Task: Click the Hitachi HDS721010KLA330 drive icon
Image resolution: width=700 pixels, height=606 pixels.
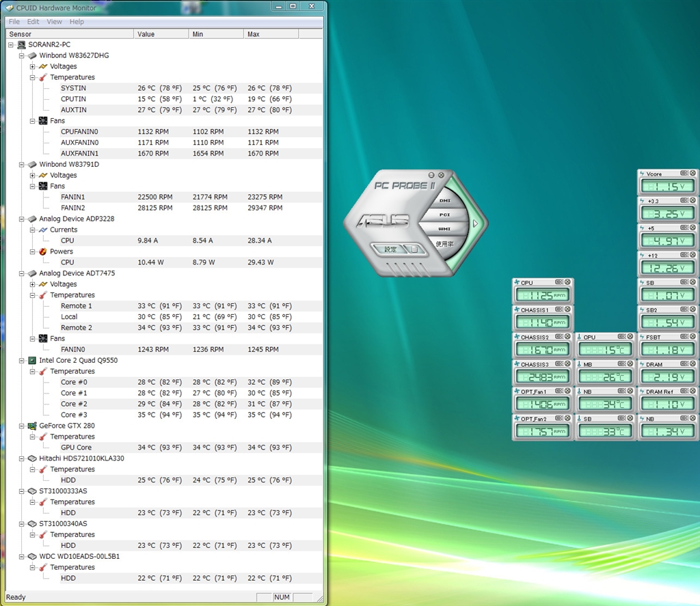Action: pos(32,458)
